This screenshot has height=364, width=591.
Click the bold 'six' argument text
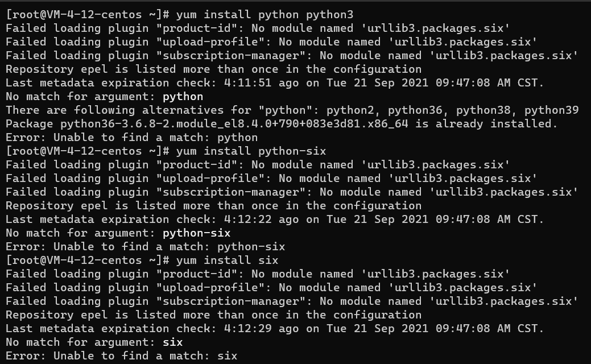172,342
